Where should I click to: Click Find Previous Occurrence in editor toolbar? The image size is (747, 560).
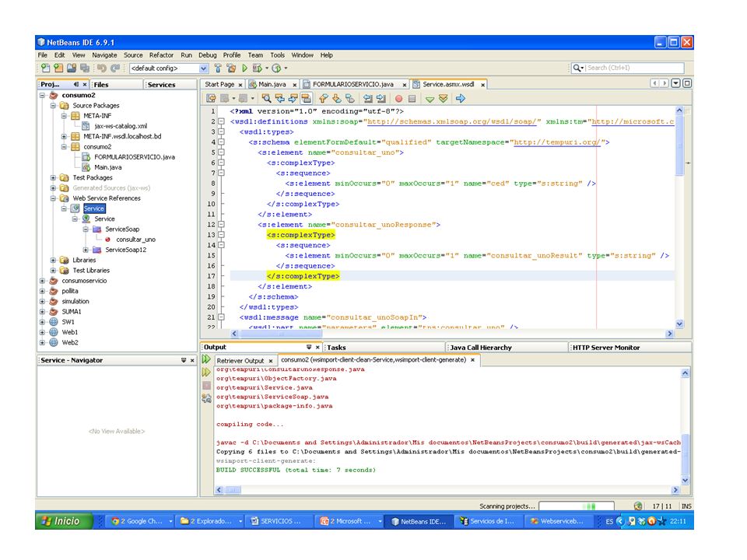[x=279, y=99]
